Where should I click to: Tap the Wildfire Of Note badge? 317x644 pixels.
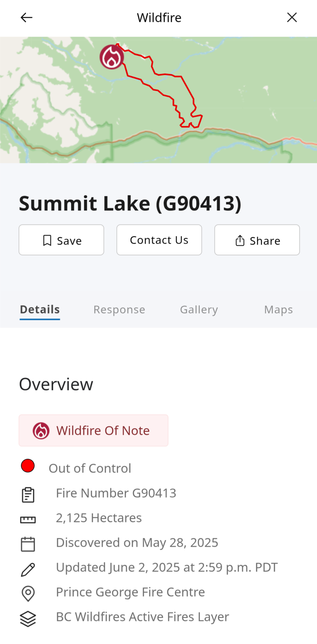(x=94, y=430)
